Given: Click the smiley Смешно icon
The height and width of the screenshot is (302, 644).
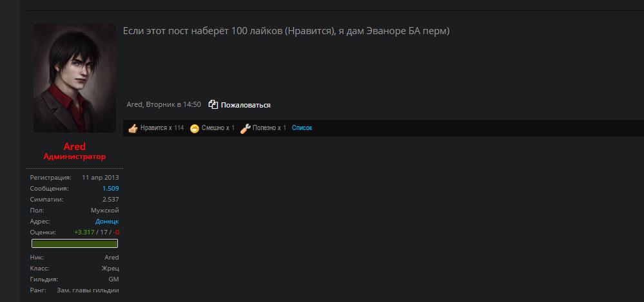Looking at the screenshot, I should (x=195, y=128).
